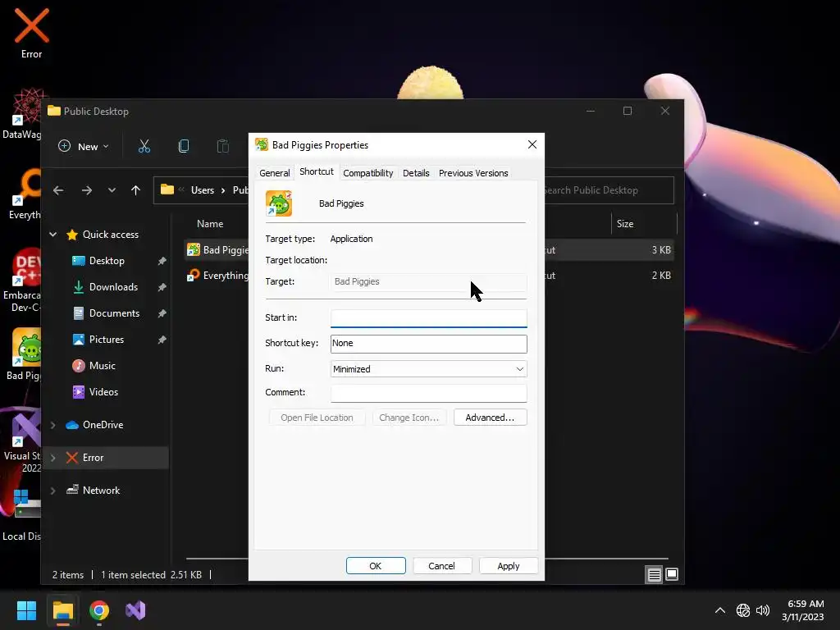Click the Shortcut key field
Image resolution: width=840 pixels, height=630 pixels.
pyautogui.click(x=428, y=344)
